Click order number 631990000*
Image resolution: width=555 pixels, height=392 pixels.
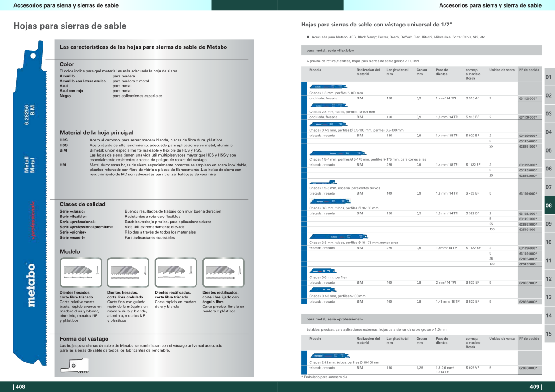pyautogui.click(x=528, y=194)
